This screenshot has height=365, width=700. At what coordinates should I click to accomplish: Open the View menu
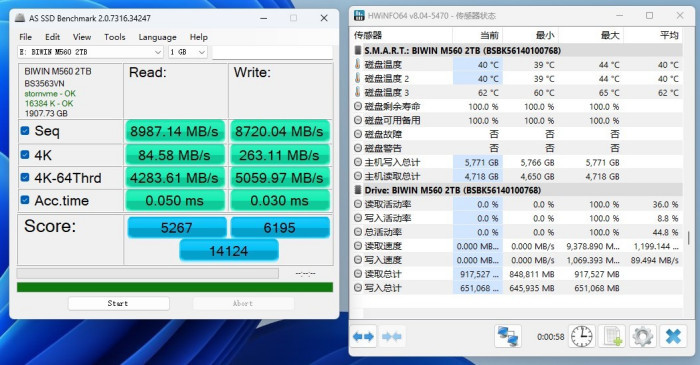(x=82, y=37)
